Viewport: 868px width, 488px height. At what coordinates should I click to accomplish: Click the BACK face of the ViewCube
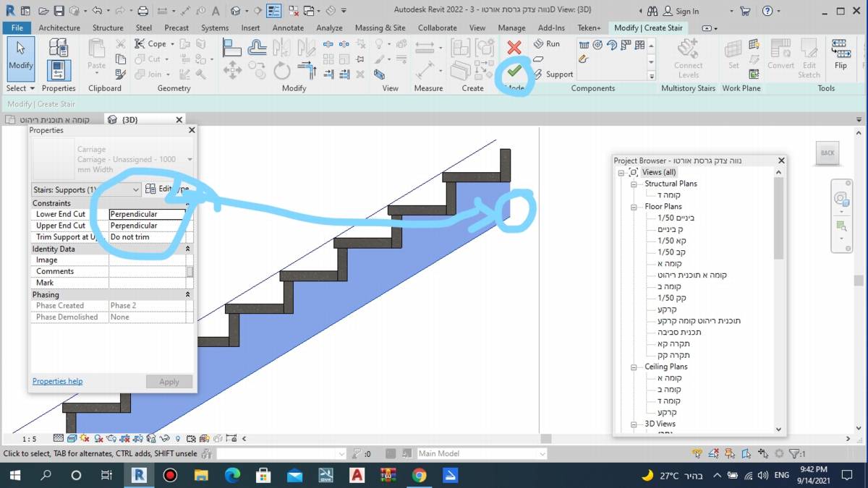click(x=827, y=153)
